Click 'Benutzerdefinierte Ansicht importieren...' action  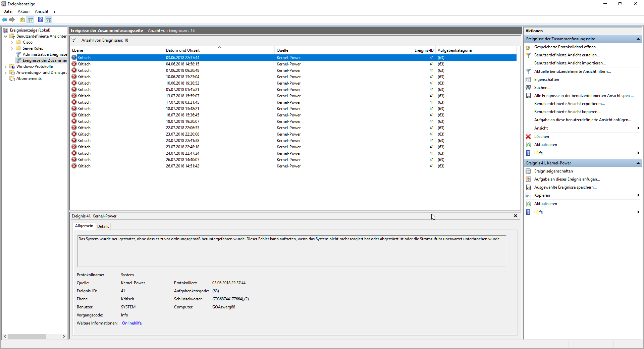pyautogui.click(x=570, y=63)
